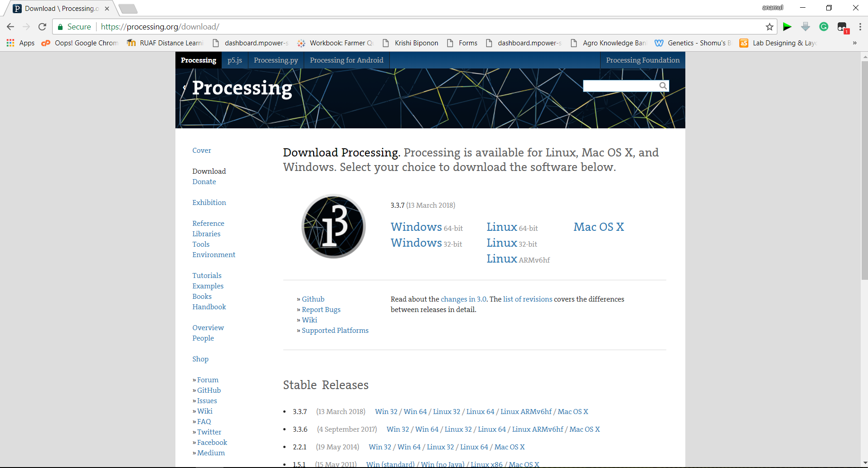Screen dimensions: 868x468
Task: Close the Download \ Processing browser tab
Action: coord(107,9)
